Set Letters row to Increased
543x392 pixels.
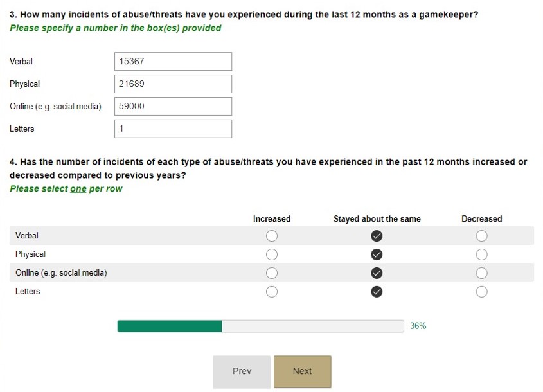(272, 292)
